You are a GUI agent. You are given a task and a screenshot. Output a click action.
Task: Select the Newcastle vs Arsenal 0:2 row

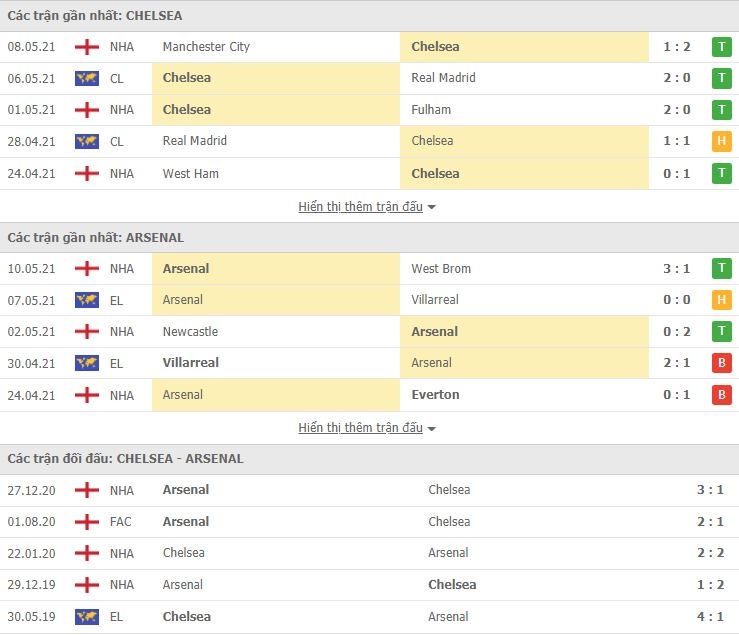[370, 332]
